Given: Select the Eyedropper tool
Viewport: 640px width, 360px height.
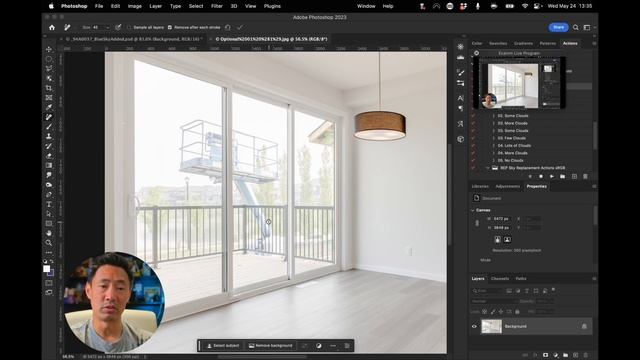Looking at the screenshot, I should 49,107.
